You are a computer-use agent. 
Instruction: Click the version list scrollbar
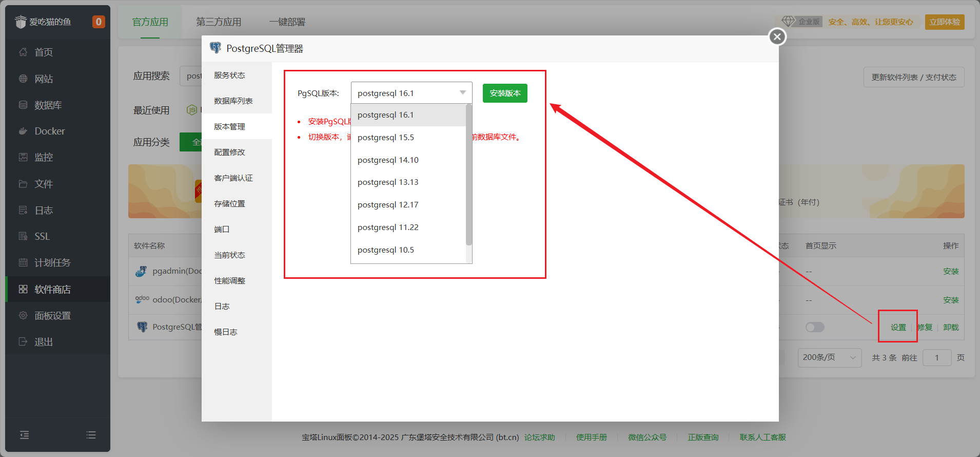(468, 175)
